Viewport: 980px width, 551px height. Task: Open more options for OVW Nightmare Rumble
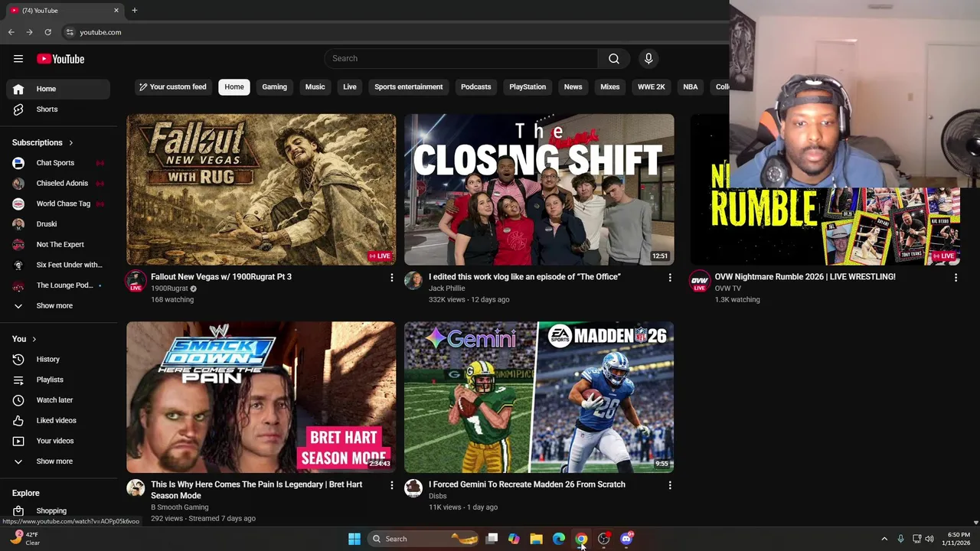pos(955,278)
